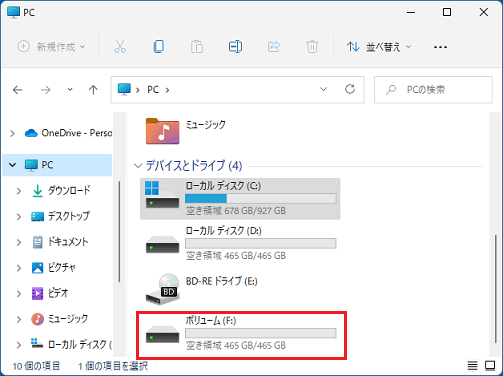503x376 pixels.
Task: Click the PCの検索 search field
Action: (x=433, y=90)
